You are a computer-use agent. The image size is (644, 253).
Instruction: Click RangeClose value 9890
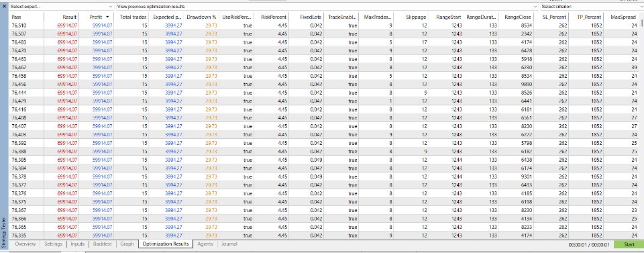pyautogui.click(x=526, y=84)
